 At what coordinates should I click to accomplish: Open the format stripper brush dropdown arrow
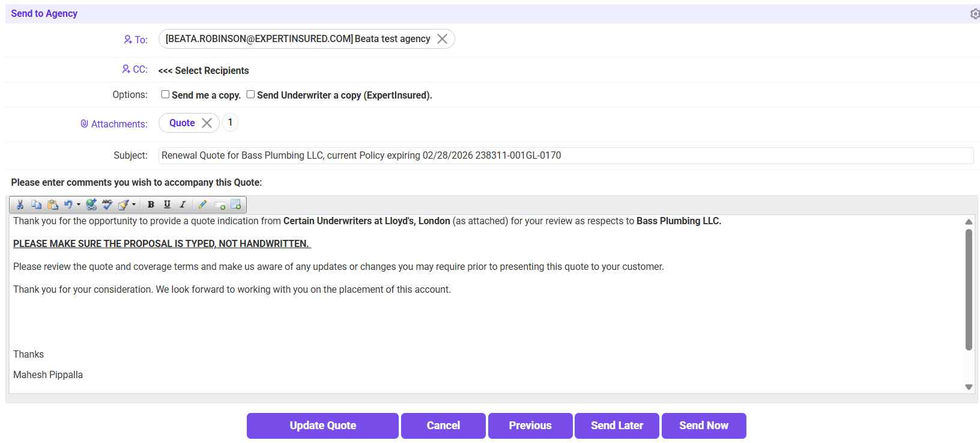click(134, 205)
